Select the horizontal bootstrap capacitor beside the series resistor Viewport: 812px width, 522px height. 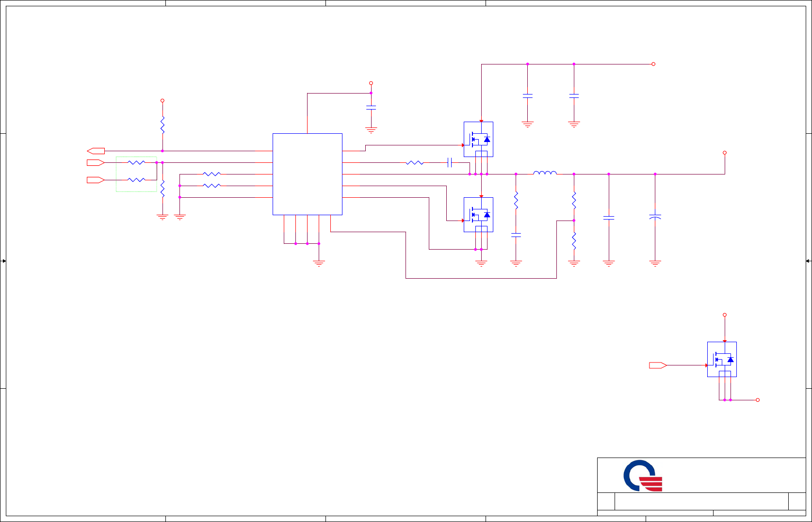pyautogui.click(x=450, y=162)
